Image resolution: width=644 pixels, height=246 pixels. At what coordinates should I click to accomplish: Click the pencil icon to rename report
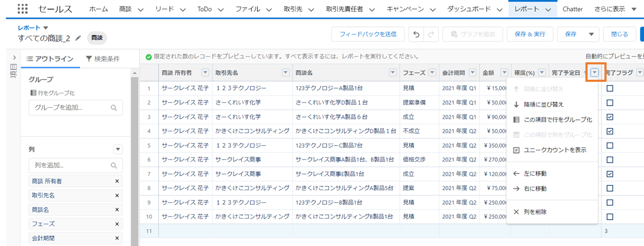pyautogui.click(x=79, y=38)
